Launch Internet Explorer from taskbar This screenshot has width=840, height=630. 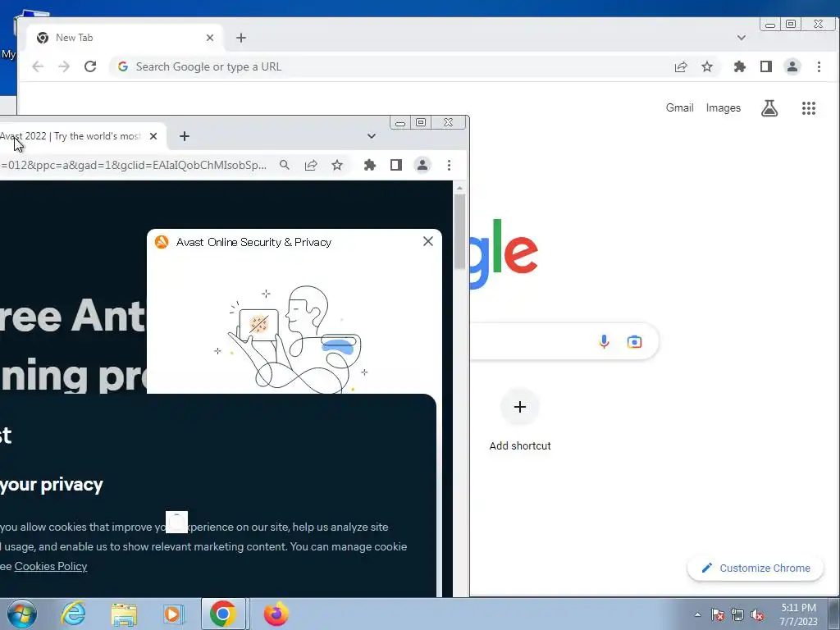(73, 614)
